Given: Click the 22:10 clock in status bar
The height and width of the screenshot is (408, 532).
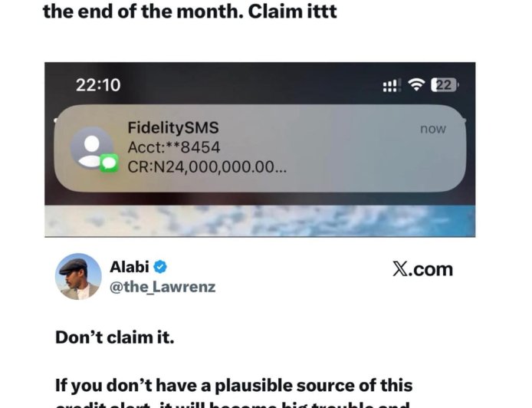Looking at the screenshot, I should pyautogui.click(x=98, y=85).
